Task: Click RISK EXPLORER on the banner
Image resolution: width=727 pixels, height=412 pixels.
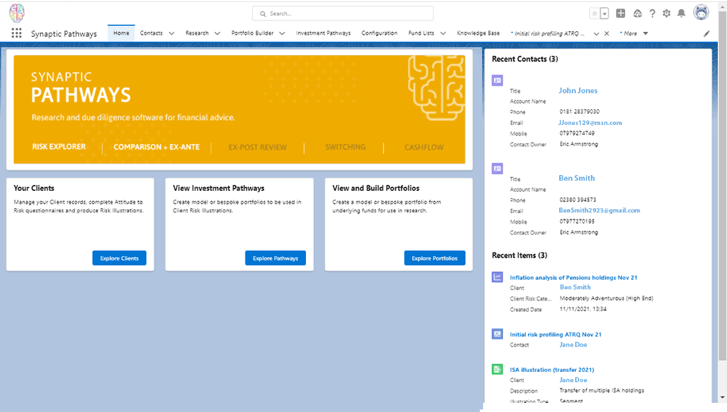Action: (59, 146)
